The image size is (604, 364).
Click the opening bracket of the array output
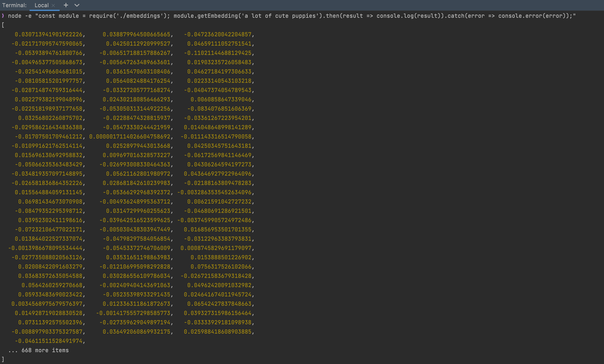tap(3, 25)
